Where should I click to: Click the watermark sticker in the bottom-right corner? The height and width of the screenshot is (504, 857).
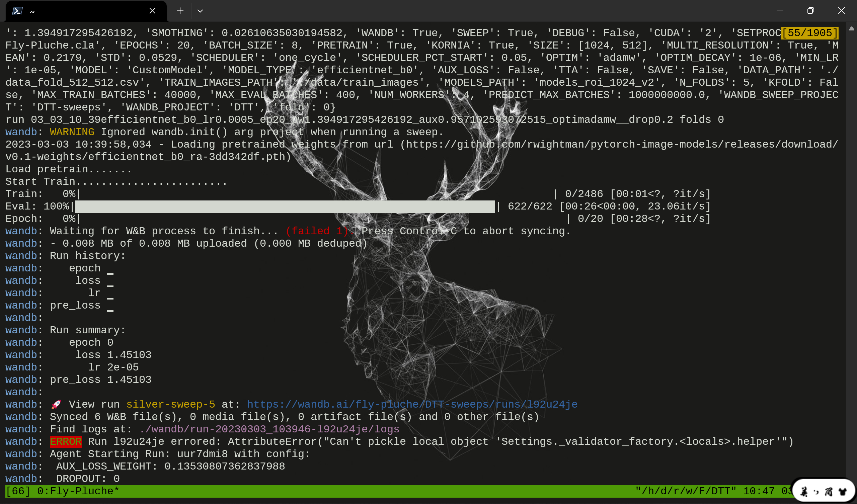(824, 491)
